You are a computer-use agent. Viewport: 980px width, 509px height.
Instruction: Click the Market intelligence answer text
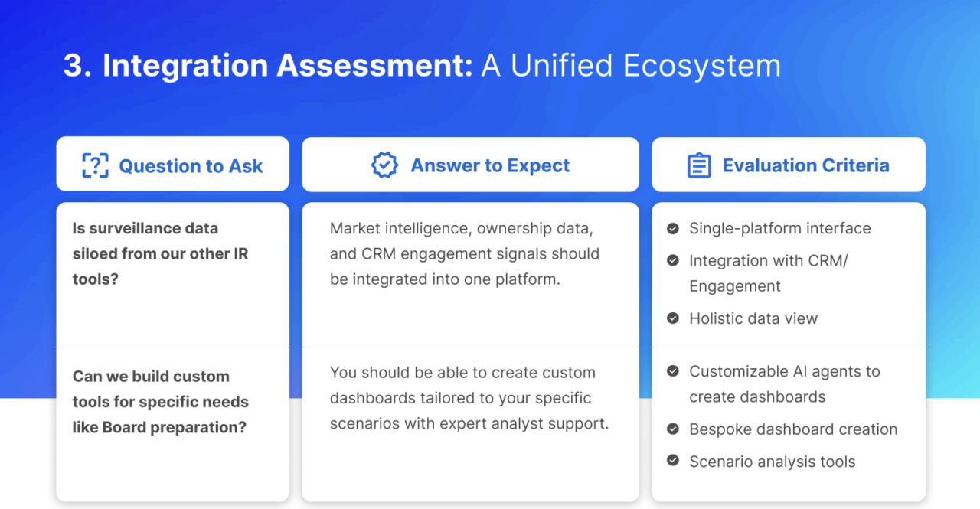pyautogui.click(x=465, y=253)
